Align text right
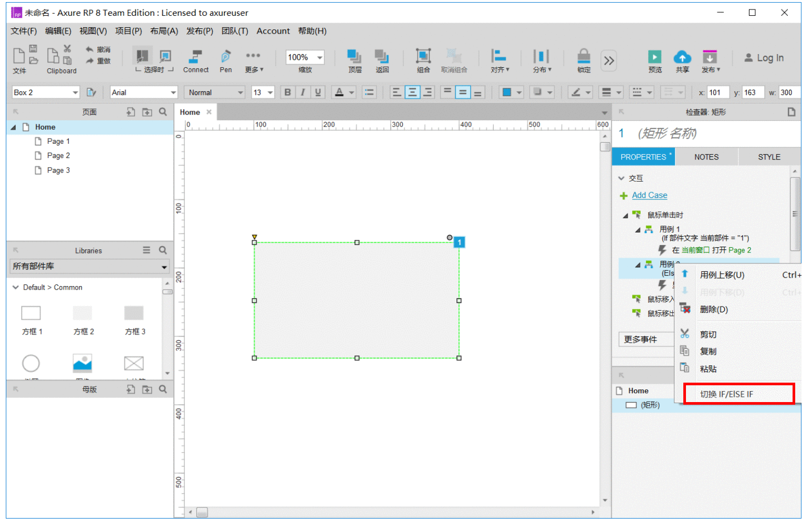This screenshot has width=812, height=527. (x=428, y=92)
